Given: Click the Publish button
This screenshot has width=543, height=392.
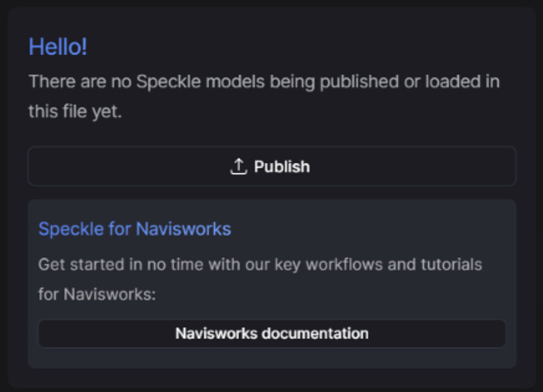Looking at the screenshot, I should 271,167.
